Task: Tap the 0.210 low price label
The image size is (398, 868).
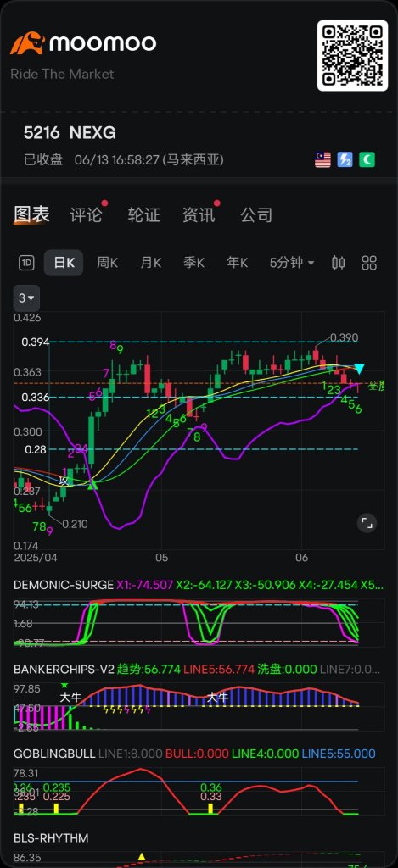Action: pos(75,524)
